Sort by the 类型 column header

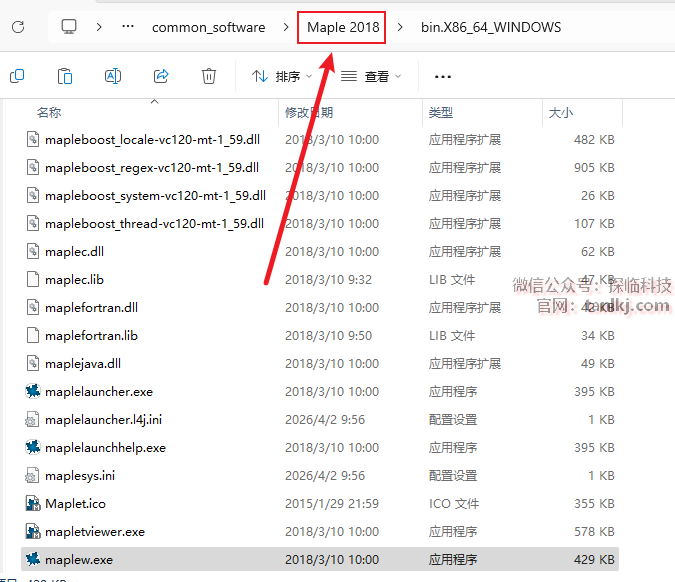click(x=440, y=113)
